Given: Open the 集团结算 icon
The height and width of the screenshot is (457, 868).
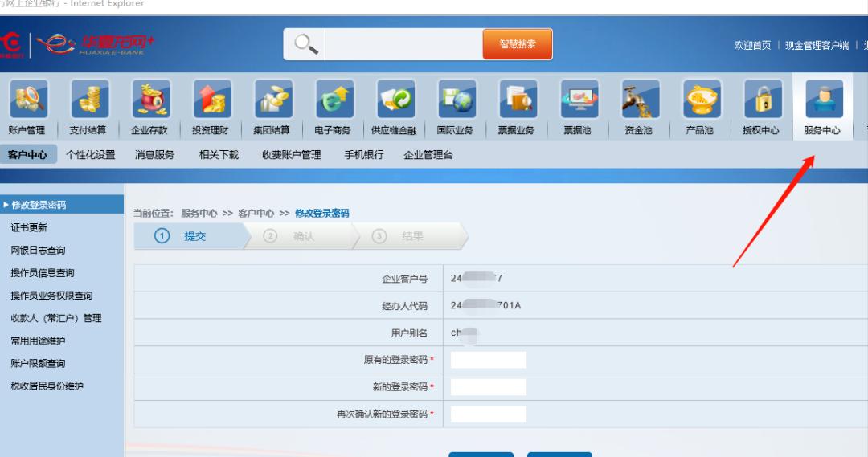Looking at the screenshot, I should pyautogui.click(x=273, y=99).
